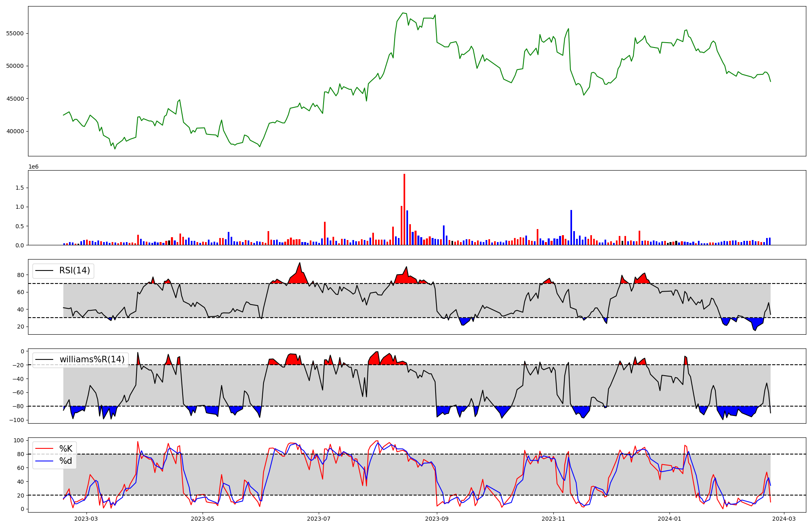Click the 55000 price axis label

point(15,33)
